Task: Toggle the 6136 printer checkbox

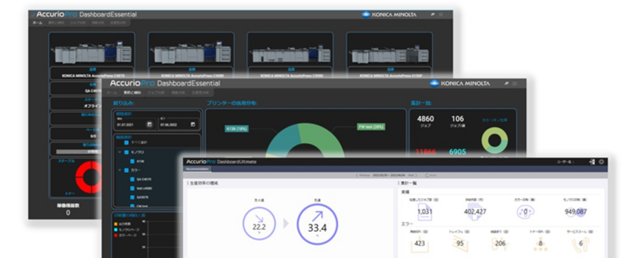Action: pos(131,161)
